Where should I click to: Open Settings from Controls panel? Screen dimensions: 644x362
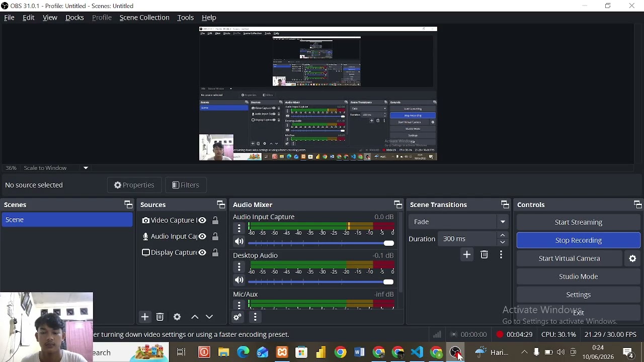[579, 295]
